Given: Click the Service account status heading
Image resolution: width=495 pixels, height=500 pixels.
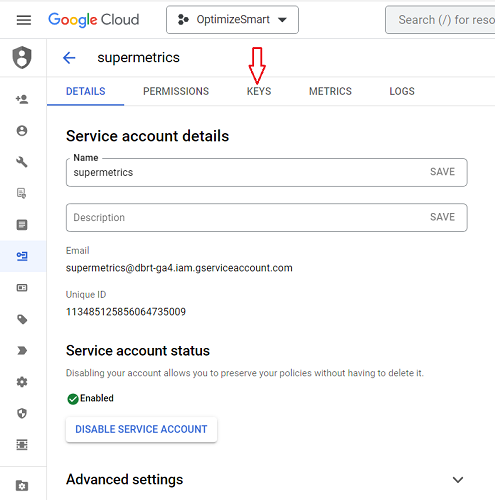Looking at the screenshot, I should (138, 351).
